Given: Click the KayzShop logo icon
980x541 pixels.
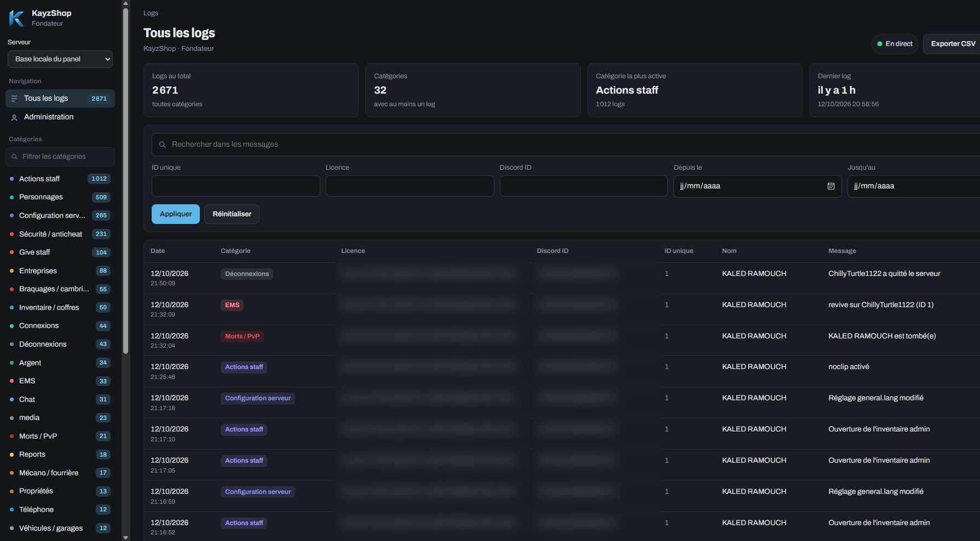Looking at the screenshot, I should click(x=17, y=18).
